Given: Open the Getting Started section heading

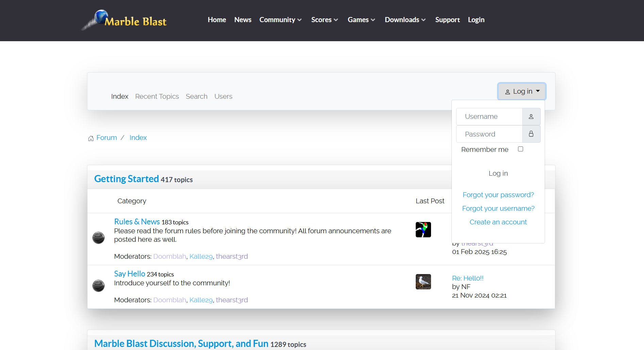Looking at the screenshot, I should click(x=126, y=179).
